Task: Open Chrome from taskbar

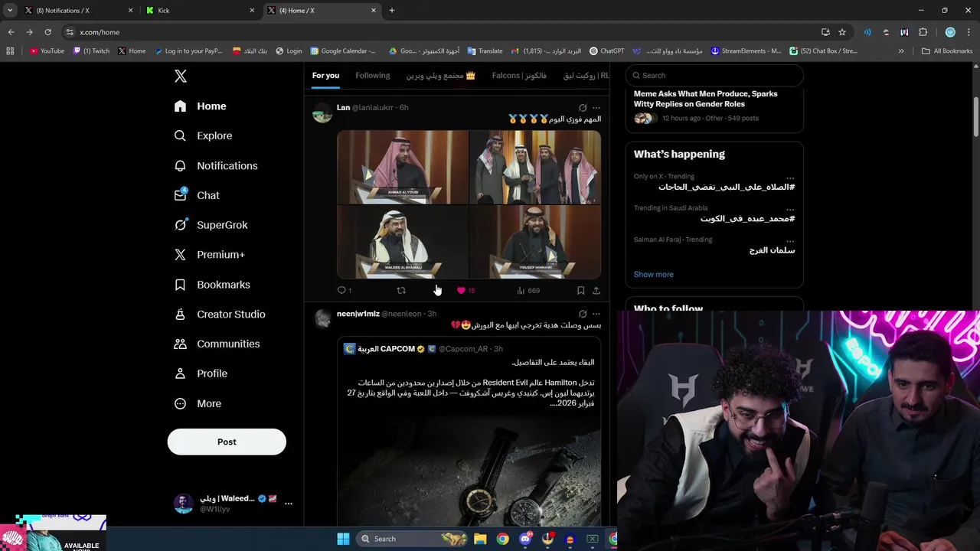Action: (x=502, y=539)
